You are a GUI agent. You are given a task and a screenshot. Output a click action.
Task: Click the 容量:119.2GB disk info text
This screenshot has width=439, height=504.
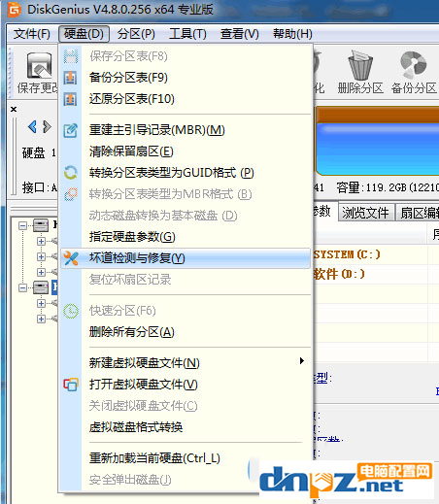click(388, 187)
